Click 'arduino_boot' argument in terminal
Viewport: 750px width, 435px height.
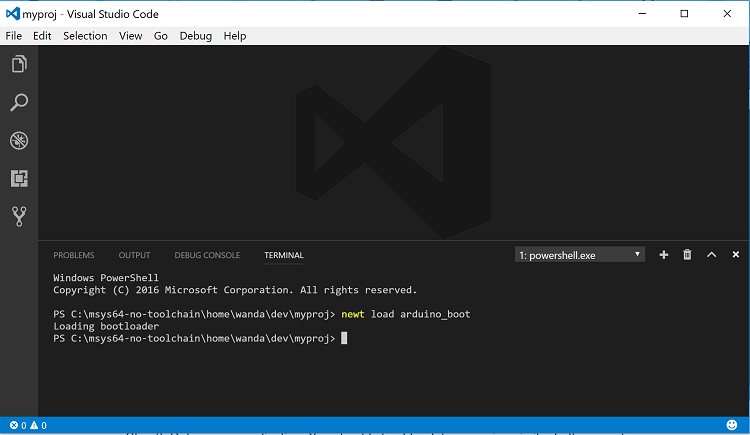click(435, 314)
